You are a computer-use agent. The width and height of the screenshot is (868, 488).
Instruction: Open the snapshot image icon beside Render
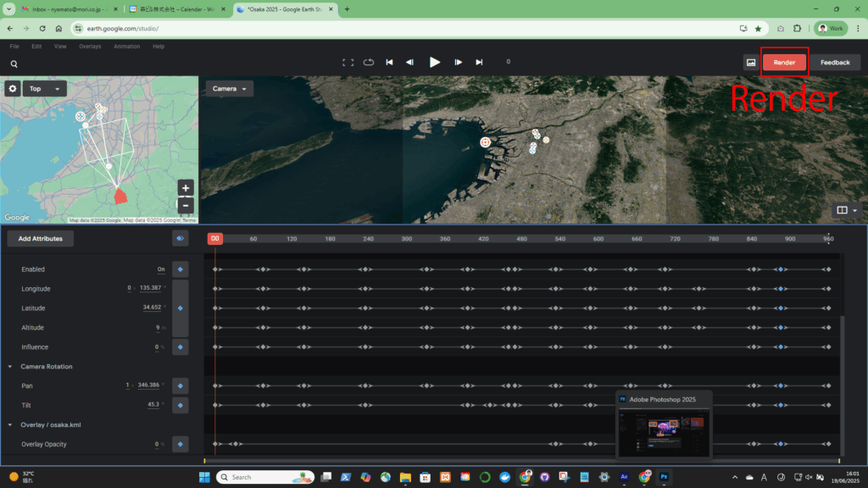(x=750, y=62)
